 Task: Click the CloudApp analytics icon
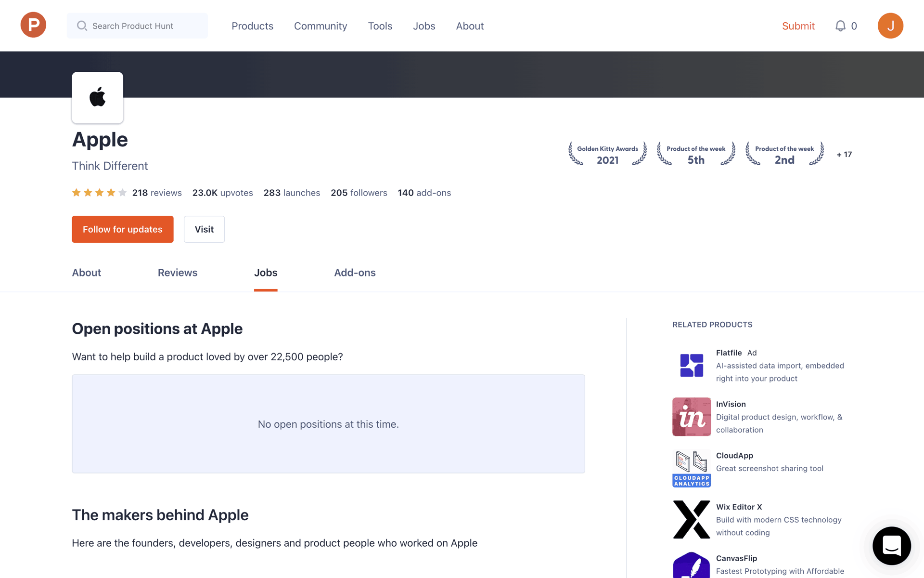692,468
